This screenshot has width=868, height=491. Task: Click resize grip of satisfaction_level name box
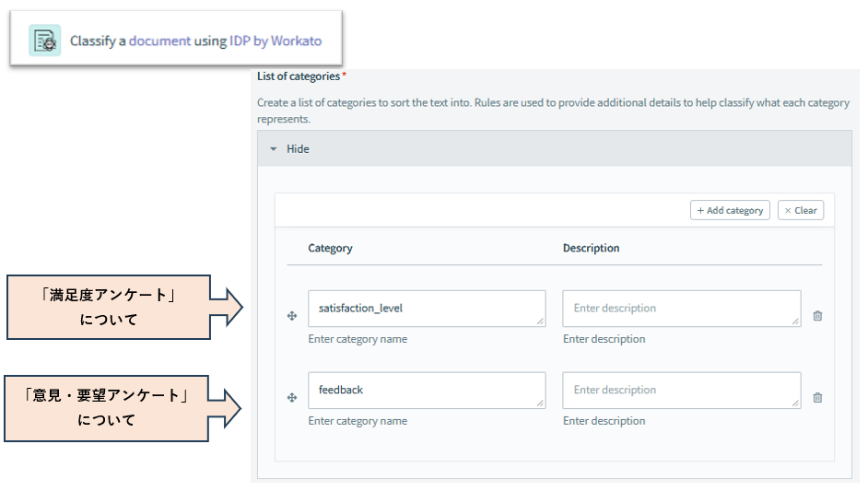(x=540, y=321)
